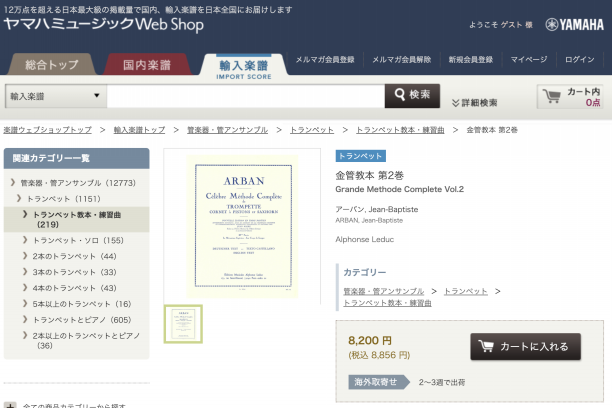612x408 pixels.
Task: Expand 管楽器・管アンサンブル (12773) category
Action: tap(78, 183)
